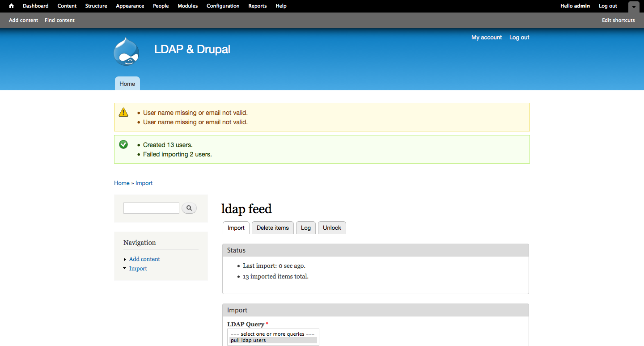The width and height of the screenshot is (644, 346).
Task: Open the People menu
Action: click(x=161, y=6)
